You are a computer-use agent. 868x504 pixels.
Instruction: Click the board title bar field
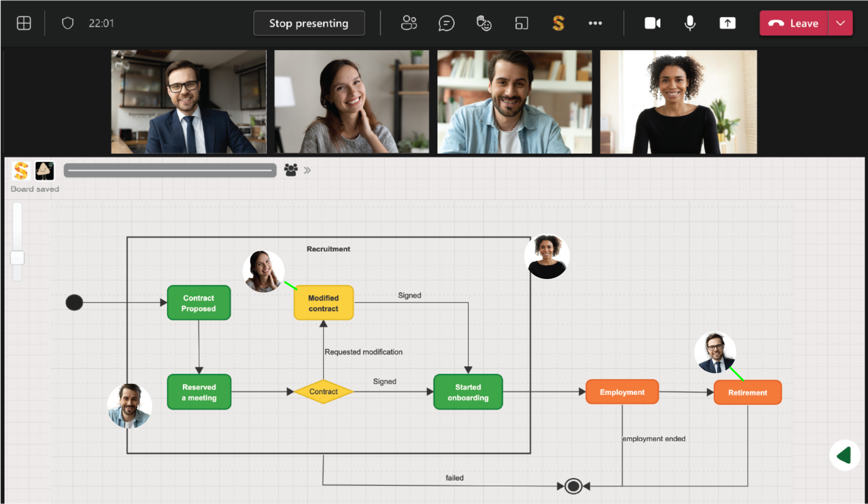pos(170,170)
